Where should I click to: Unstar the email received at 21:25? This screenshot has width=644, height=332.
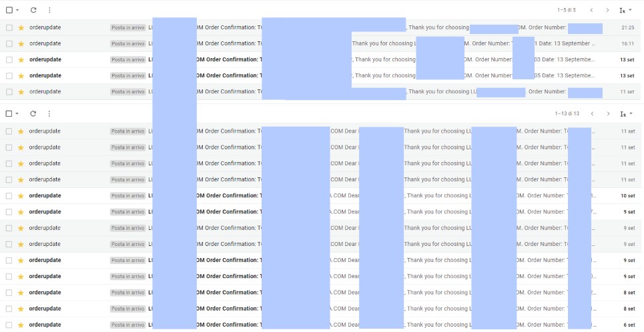pos(21,27)
